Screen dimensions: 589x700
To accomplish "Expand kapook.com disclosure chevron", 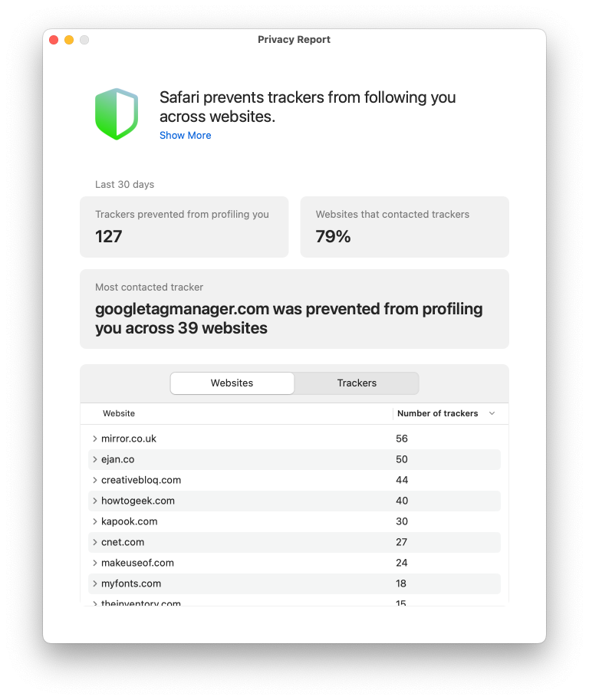I will (x=95, y=521).
